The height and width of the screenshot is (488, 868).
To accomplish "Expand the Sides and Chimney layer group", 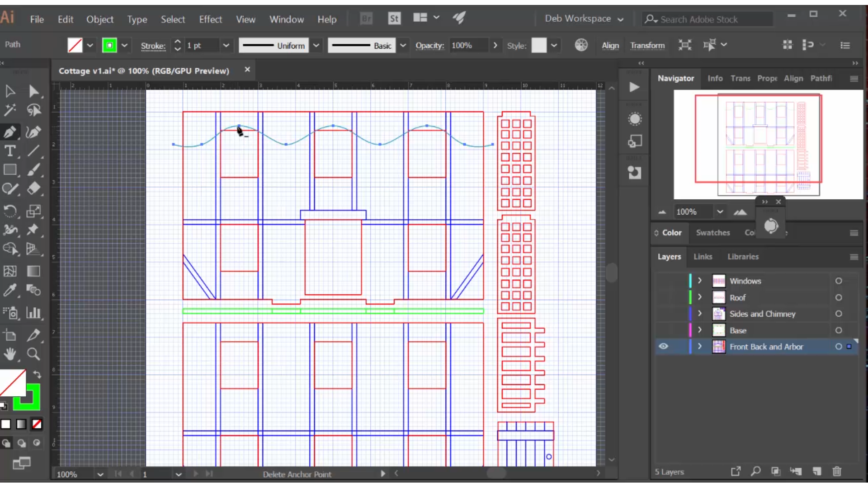I will pos(700,314).
